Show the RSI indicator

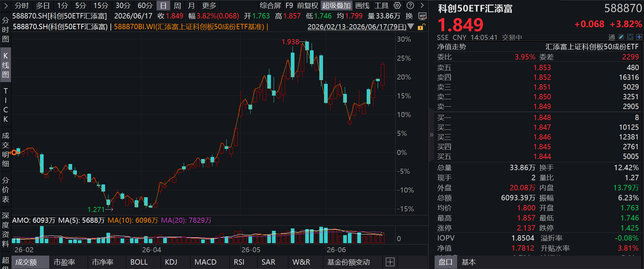239,262
